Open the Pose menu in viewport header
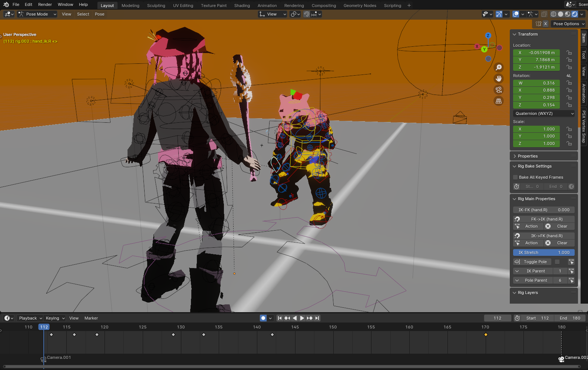 click(x=99, y=14)
